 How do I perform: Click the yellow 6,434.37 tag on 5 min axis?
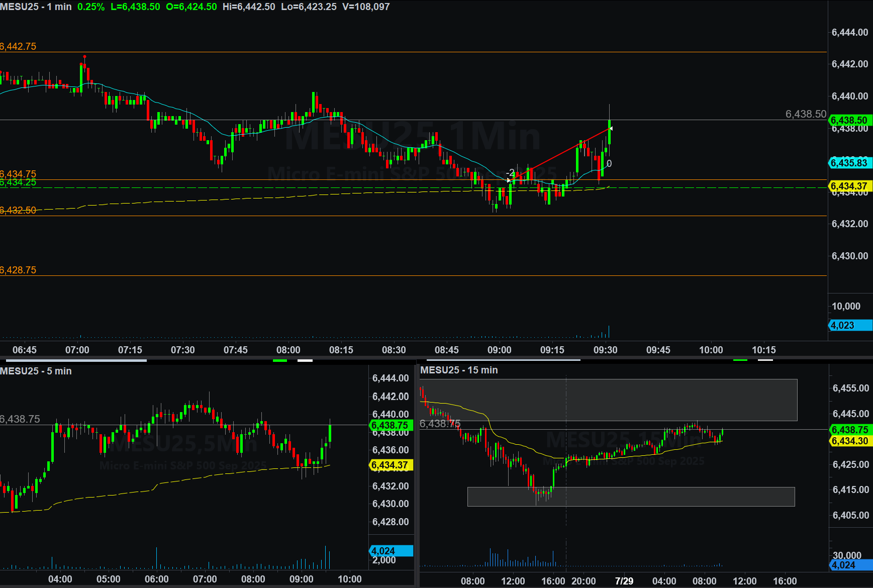coord(392,465)
